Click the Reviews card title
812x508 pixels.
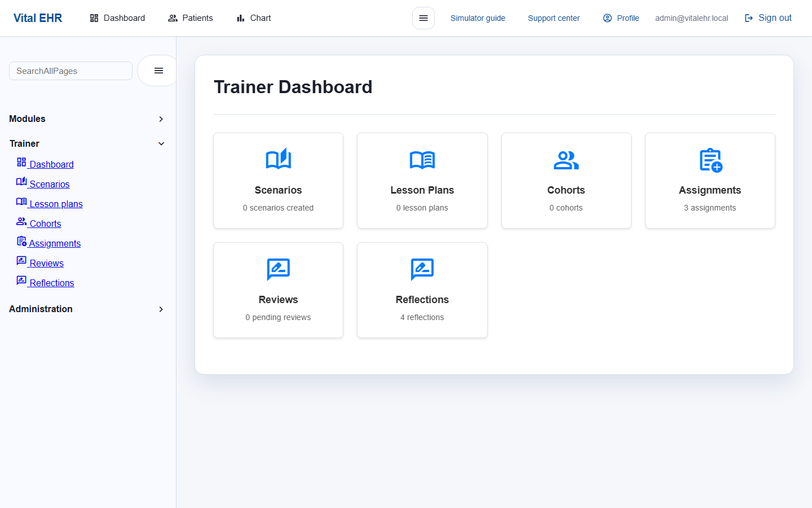pyautogui.click(x=278, y=300)
